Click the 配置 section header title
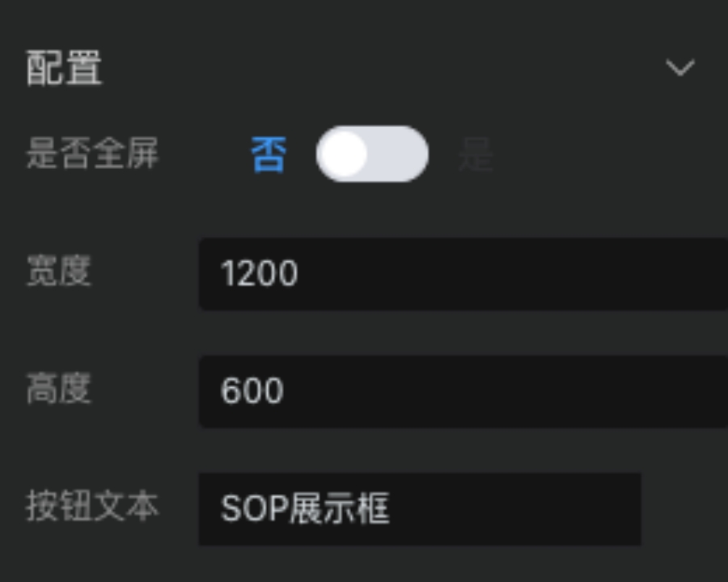Viewport: 728px width, 582px height. 65,68
